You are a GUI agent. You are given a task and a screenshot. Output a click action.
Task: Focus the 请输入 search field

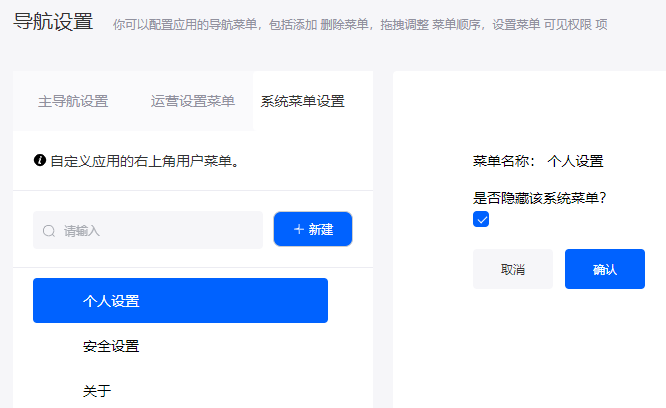coord(148,230)
